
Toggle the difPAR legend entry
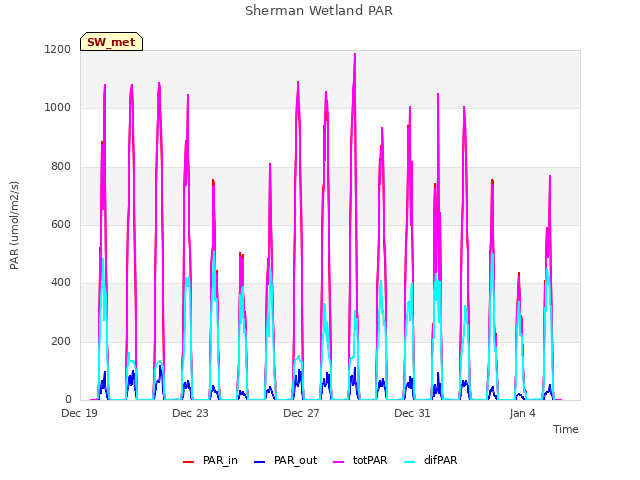(x=431, y=460)
